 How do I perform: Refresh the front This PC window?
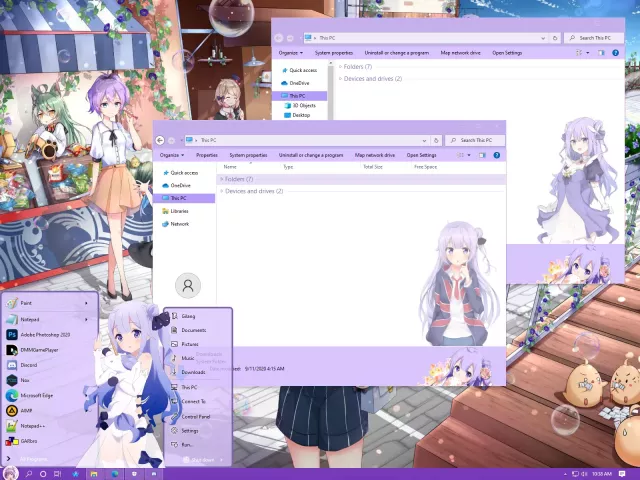coord(436,140)
